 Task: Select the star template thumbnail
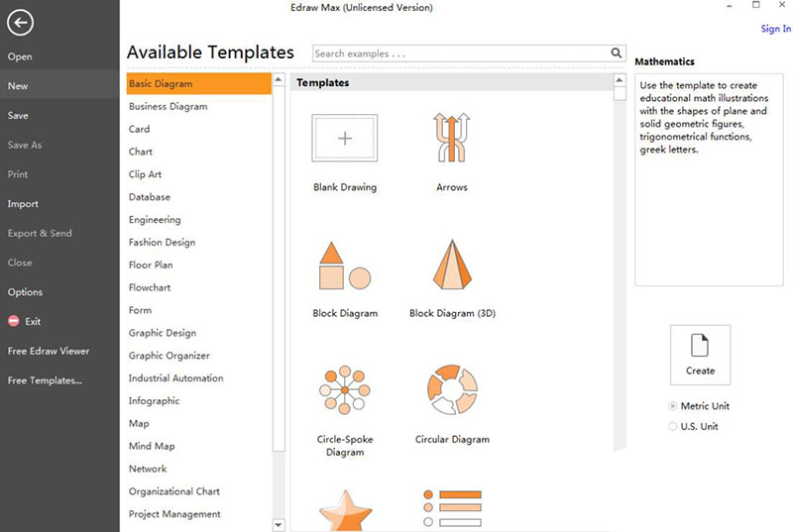pyautogui.click(x=345, y=510)
